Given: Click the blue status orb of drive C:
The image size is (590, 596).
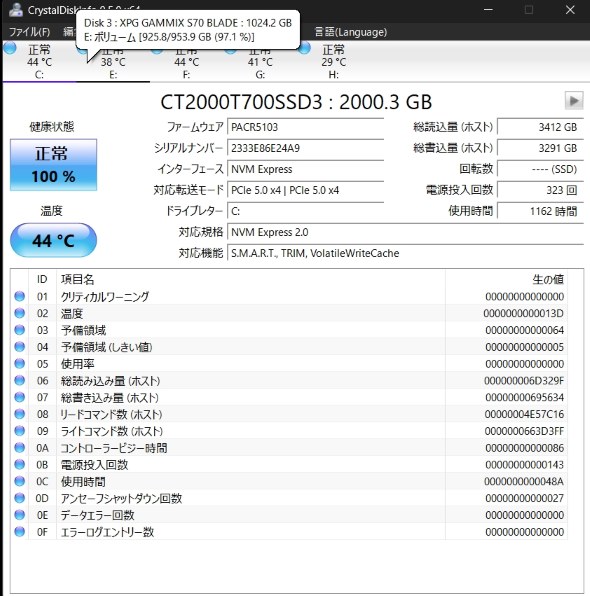Looking at the screenshot, I should (10, 48).
